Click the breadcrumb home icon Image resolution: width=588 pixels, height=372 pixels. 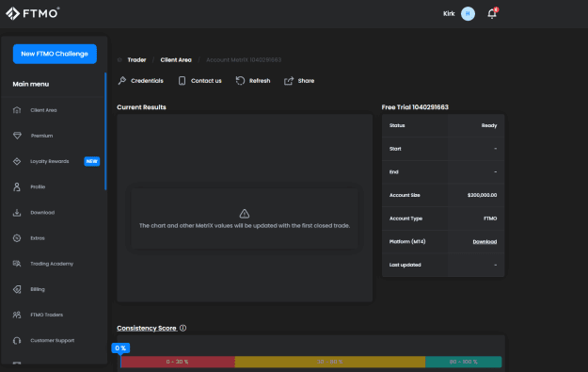[x=119, y=60]
